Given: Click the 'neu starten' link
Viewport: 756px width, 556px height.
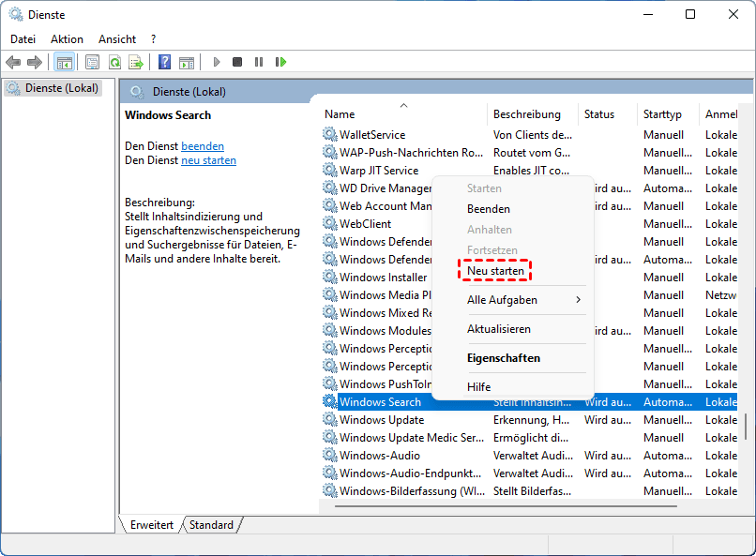Looking at the screenshot, I should coord(208,160).
